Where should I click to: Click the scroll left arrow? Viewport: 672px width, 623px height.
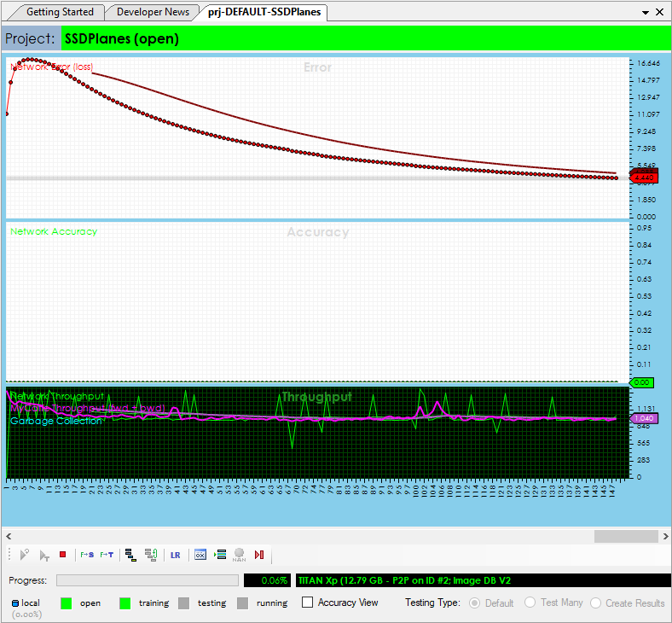click(x=9, y=537)
